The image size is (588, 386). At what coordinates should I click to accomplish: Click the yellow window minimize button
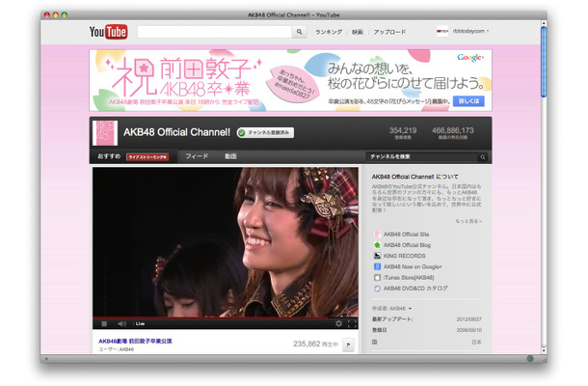(x=56, y=15)
